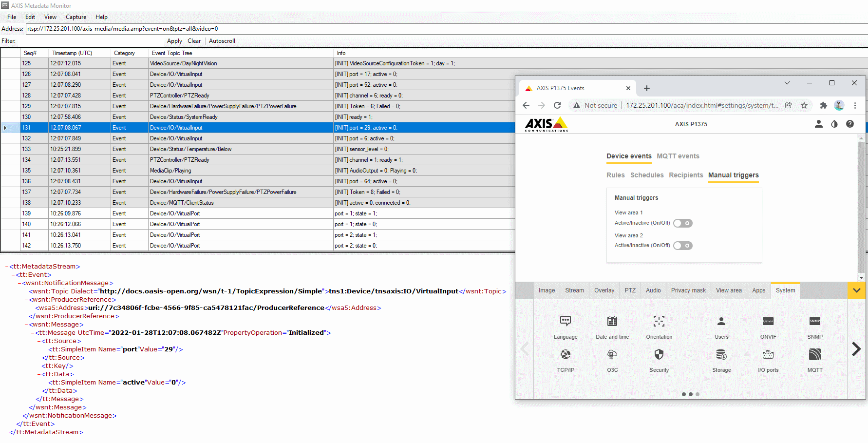Go back in the browser
Viewport: 868px width, 443px height.
point(526,105)
